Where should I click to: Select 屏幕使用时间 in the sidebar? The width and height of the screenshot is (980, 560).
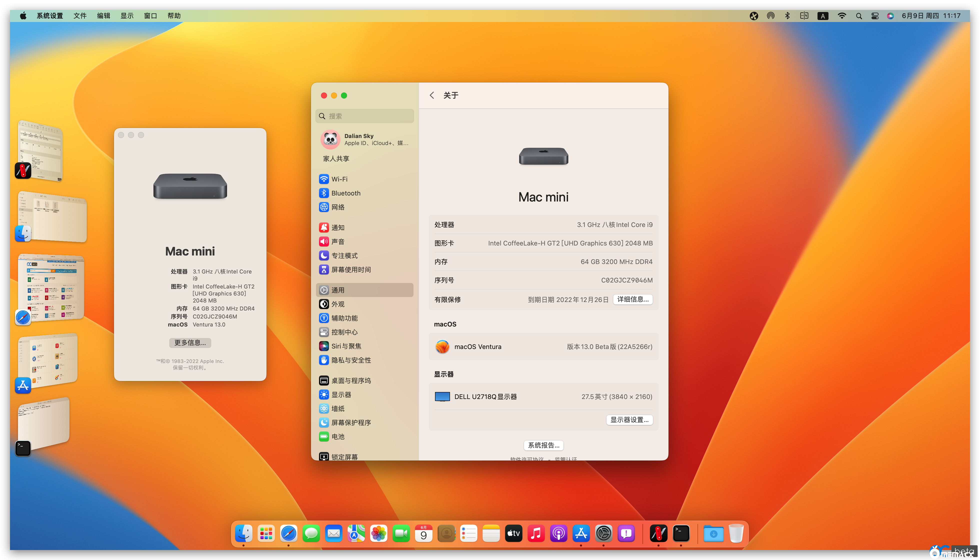click(351, 269)
